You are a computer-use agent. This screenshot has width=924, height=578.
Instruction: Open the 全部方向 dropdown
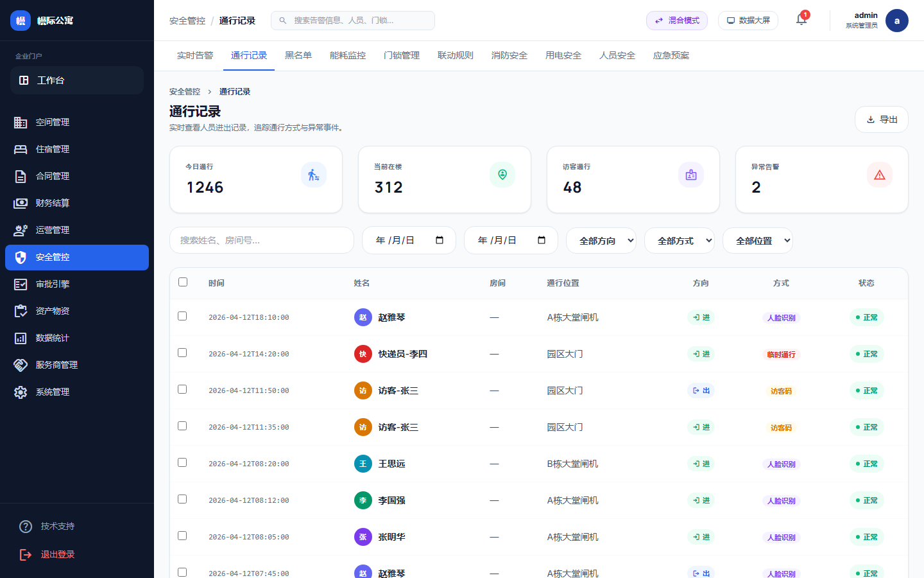pyautogui.click(x=601, y=240)
